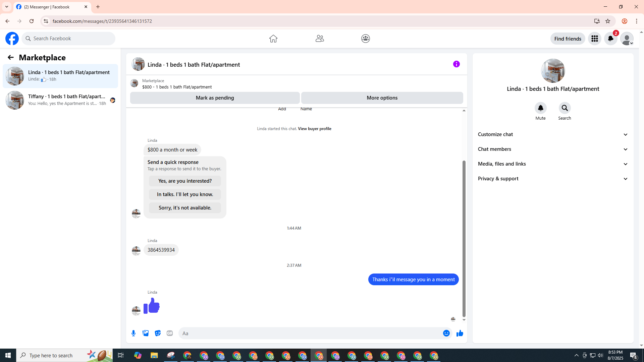Open the View buyer profile link
Image resolution: width=644 pixels, height=362 pixels.
(315, 129)
